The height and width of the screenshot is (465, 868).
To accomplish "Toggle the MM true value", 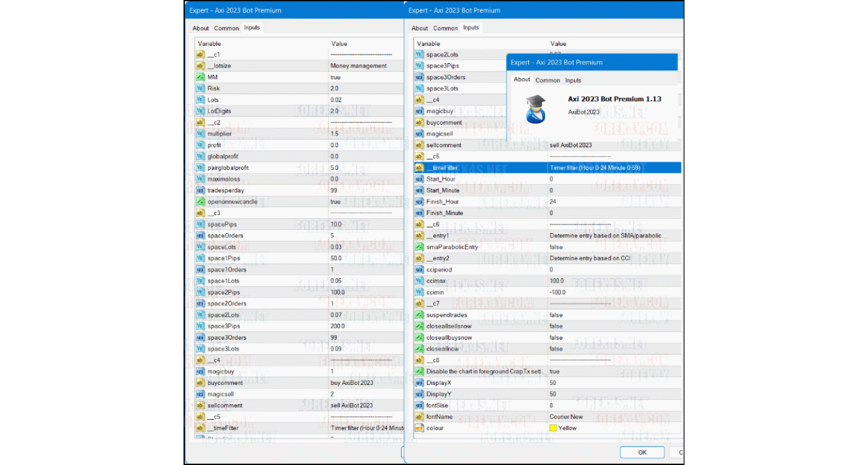I will [x=335, y=77].
